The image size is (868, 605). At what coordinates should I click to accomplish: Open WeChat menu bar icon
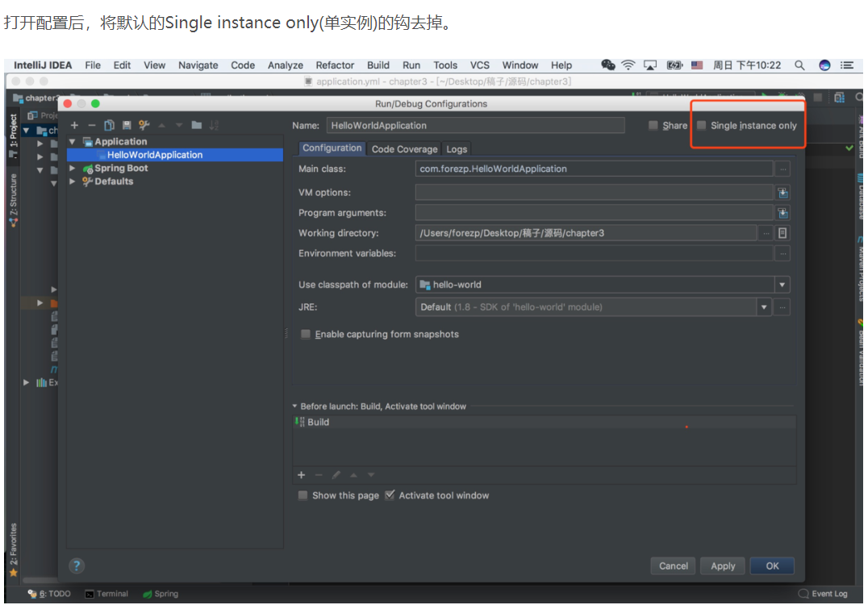pos(607,65)
